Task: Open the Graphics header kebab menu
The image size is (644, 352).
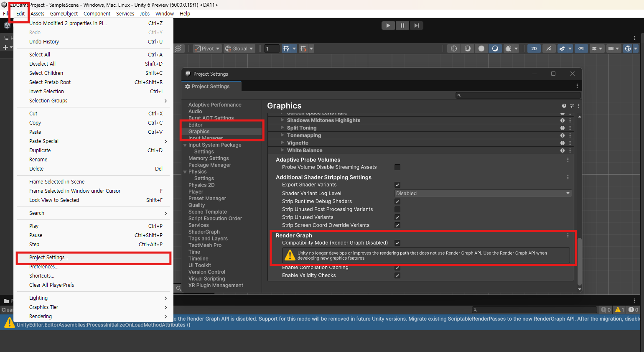Action: tap(579, 106)
